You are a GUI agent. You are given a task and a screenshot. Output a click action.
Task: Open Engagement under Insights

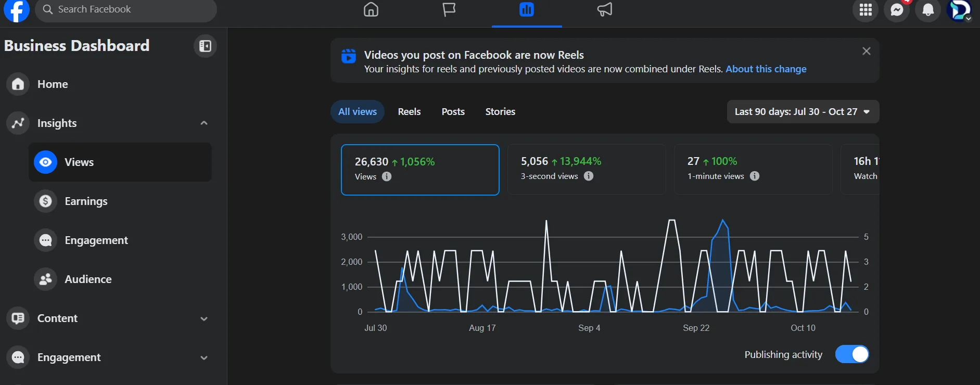120,240
